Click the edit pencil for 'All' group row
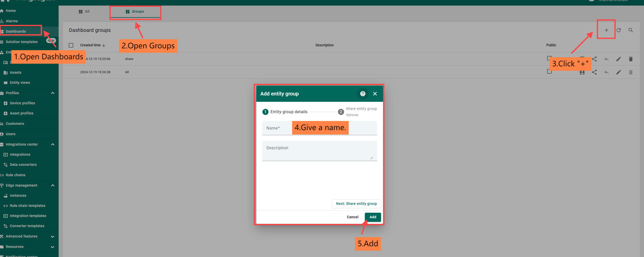The image size is (644, 257). click(618, 72)
